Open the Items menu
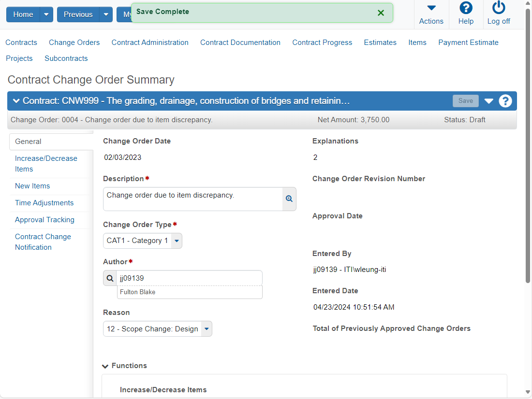Viewport: 532px width, 399px height. (x=417, y=43)
